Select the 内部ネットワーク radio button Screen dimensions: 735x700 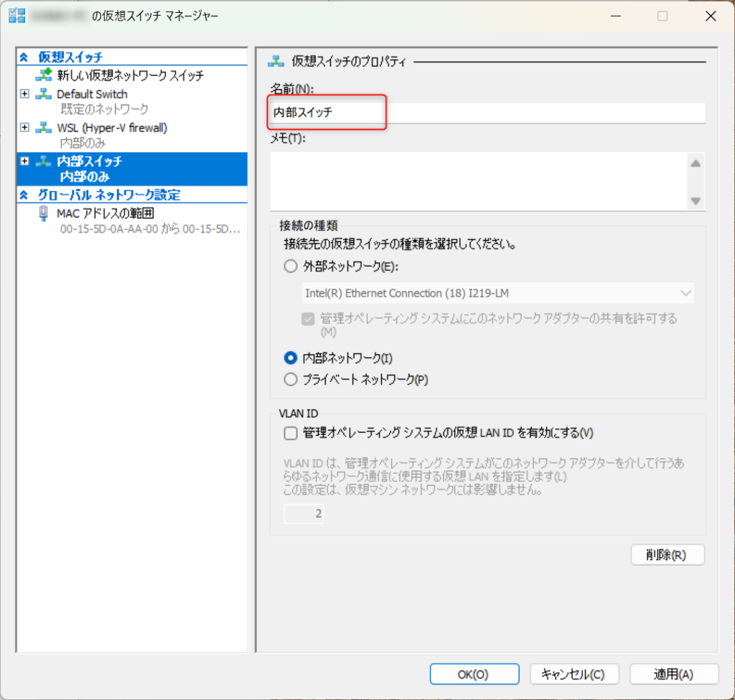tap(291, 358)
